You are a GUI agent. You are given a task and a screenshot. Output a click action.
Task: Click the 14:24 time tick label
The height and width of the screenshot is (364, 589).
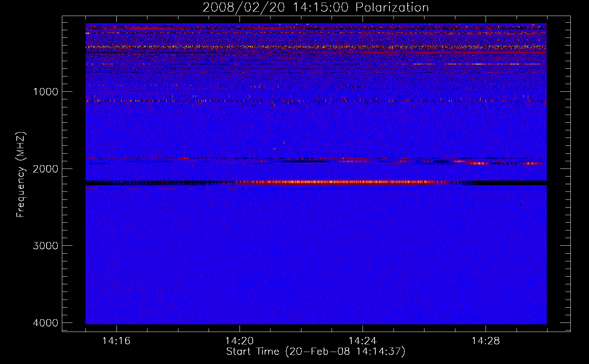click(362, 341)
